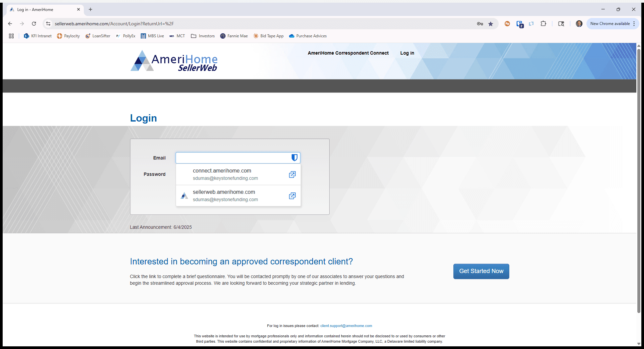Screen dimensions: 644x349
Task: Open the Bid Tape App bookmark
Action: [268, 36]
